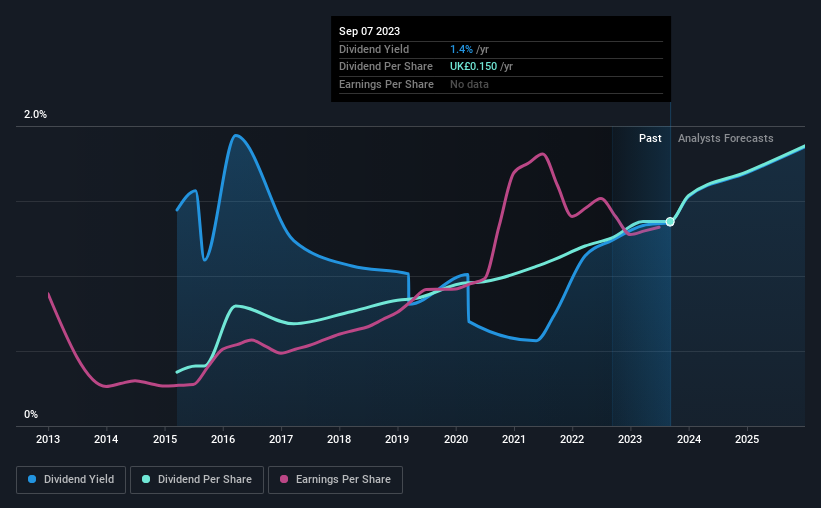The width and height of the screenshot is (821, 508).
Task: Click the 0% y-axis label
Action: (x=31, y=414)
